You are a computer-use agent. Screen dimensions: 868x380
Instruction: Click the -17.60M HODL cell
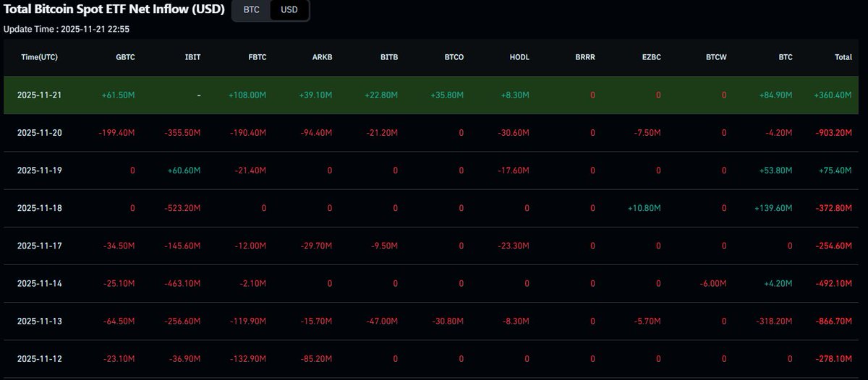click(514, 170)
